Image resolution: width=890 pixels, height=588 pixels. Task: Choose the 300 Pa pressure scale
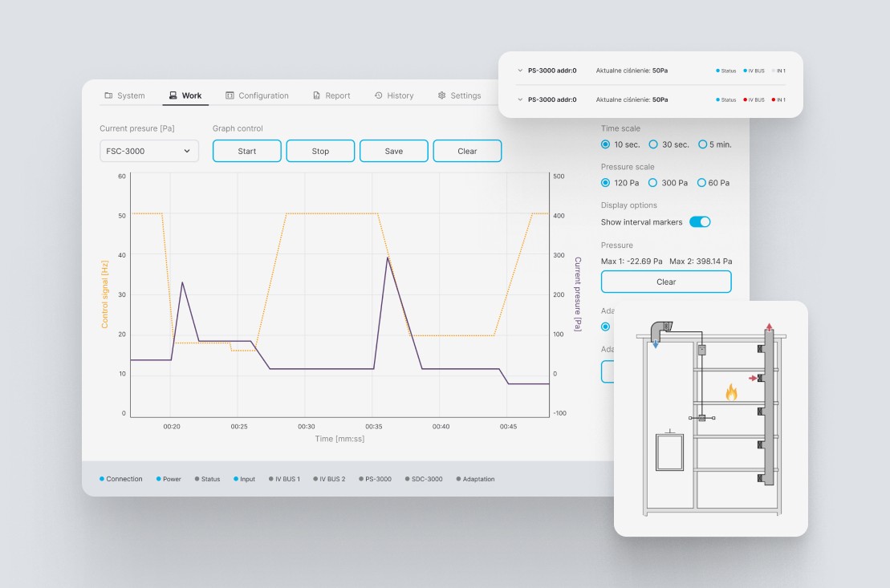coord(652,183)
